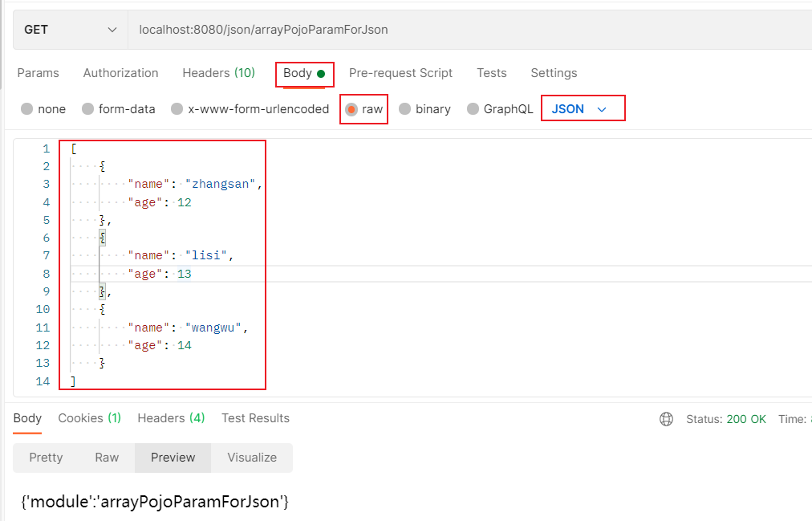
Task: Show response Cookies (1) tab
Action: pos(89,418)
